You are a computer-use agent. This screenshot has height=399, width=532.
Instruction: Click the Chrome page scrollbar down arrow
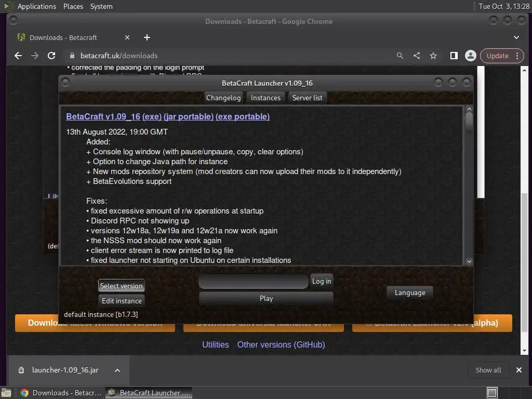525,351
